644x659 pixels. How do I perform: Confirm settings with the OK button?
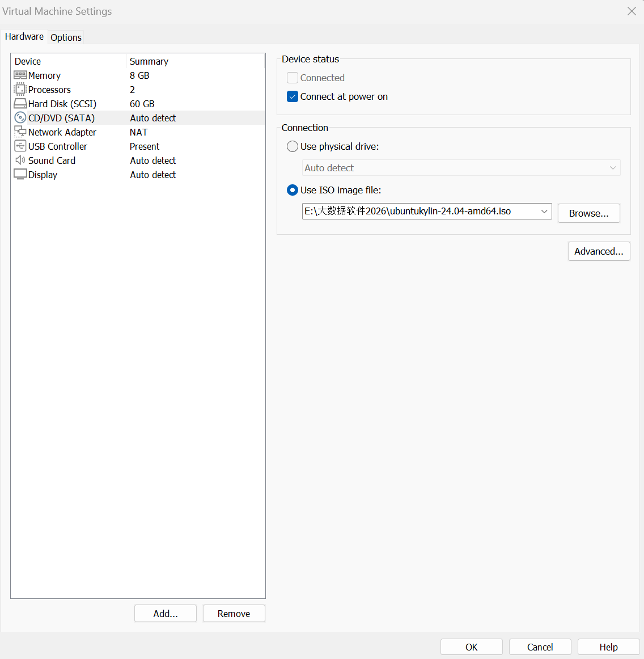tap(471, 647)
